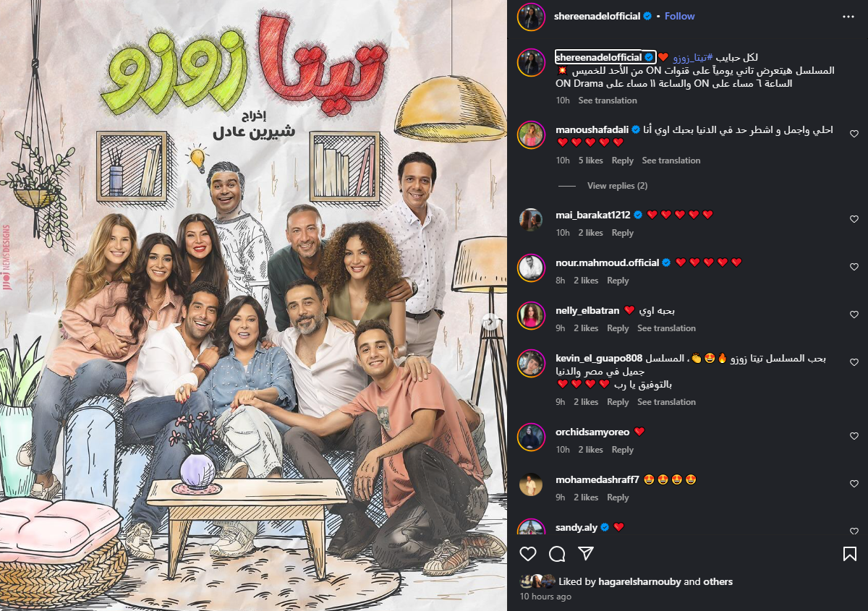Expand View replies (2)
868x611 pixels.
pos(617,186)
